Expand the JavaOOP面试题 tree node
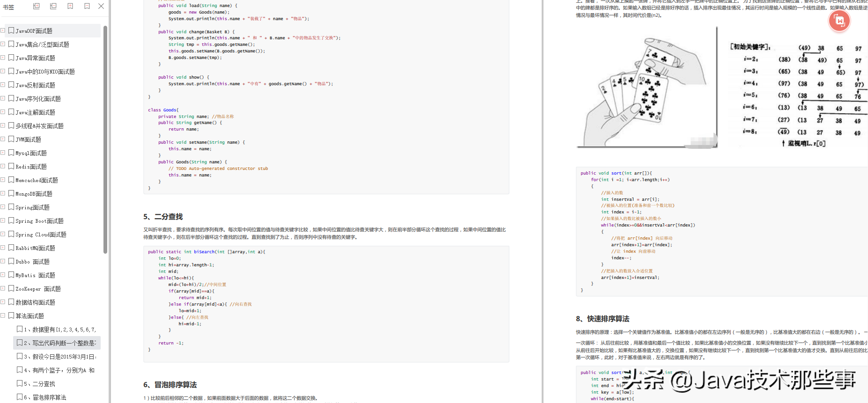Viewport: 868px width, 403px height. [x=3, y=30]
